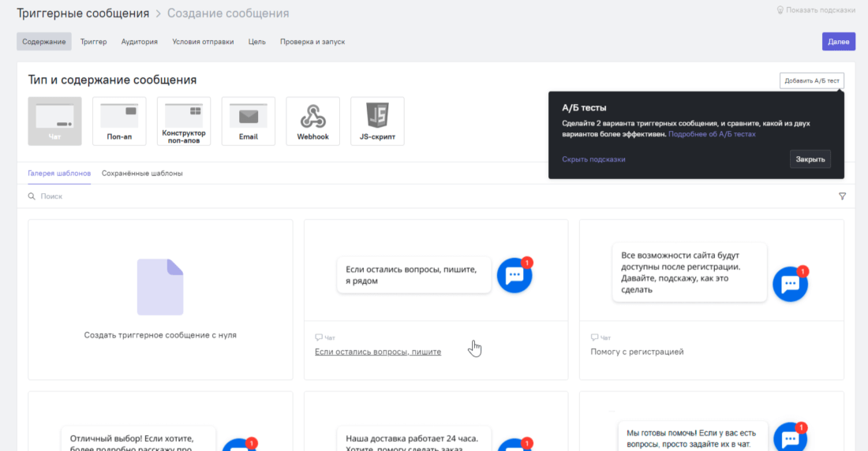This screenshot has width=868, height=451.
Task: Switch to Галерея шаблонов tab
Action: (59, 173)
